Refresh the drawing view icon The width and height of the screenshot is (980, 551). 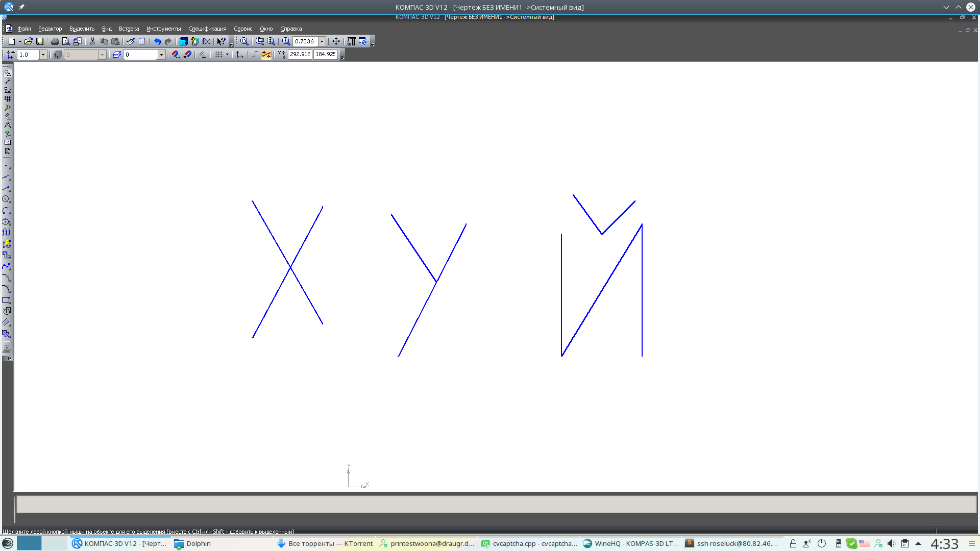click(x=362, y=41)
